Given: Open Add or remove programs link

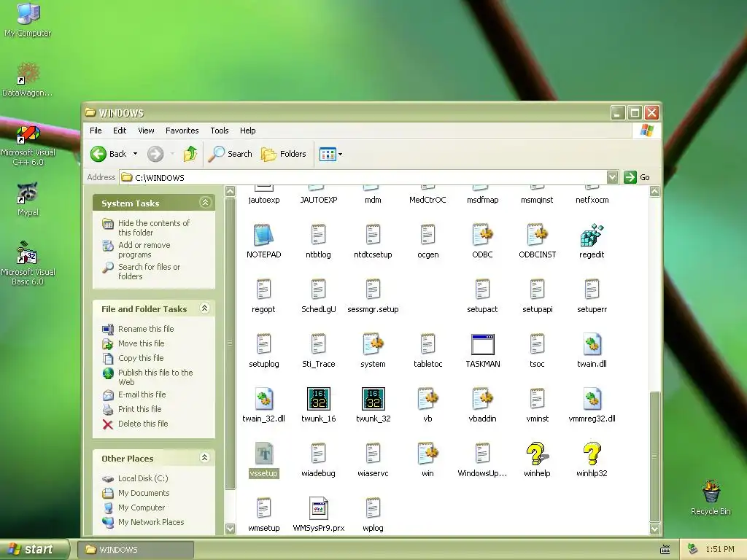Looking at the screenshot, I should (x=144, y=249).
